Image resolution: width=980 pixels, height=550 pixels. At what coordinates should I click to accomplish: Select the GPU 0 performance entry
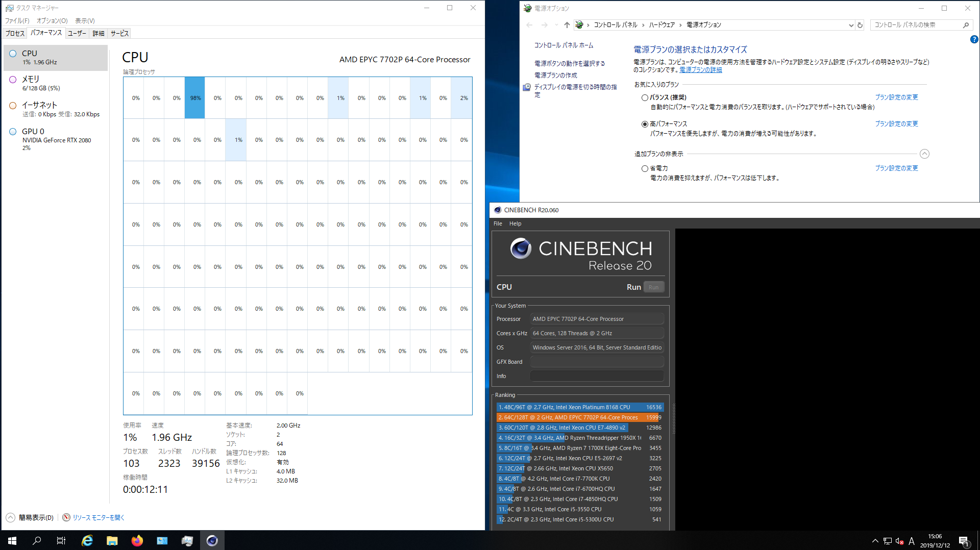coord(55,139)
